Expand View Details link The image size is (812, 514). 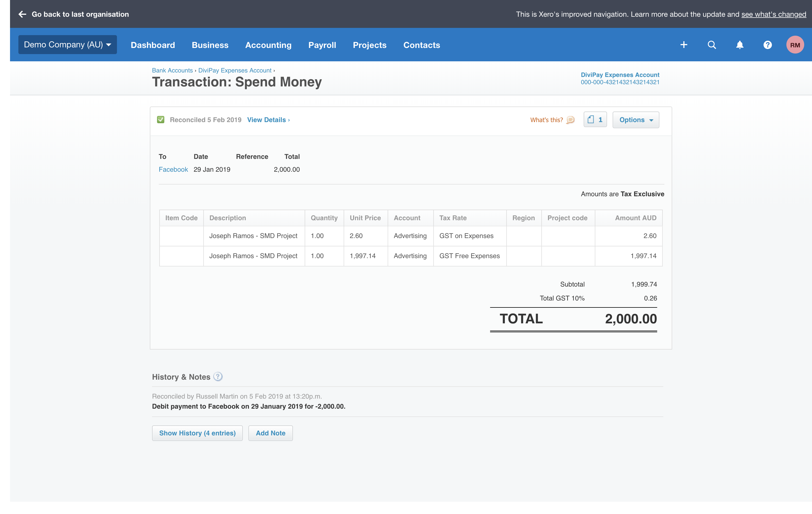pos(268,120)
